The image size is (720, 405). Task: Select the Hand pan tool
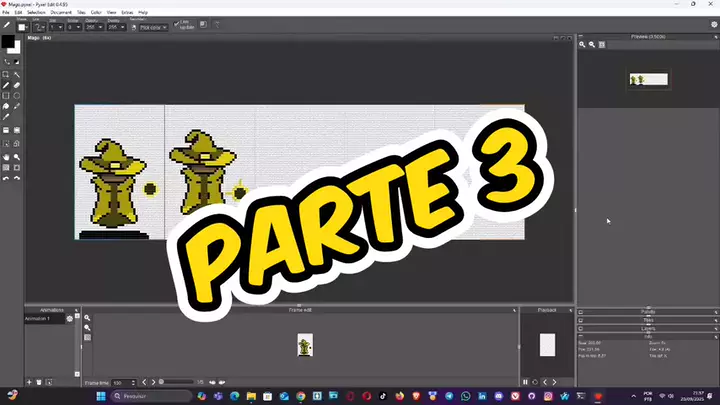point(6,157)
